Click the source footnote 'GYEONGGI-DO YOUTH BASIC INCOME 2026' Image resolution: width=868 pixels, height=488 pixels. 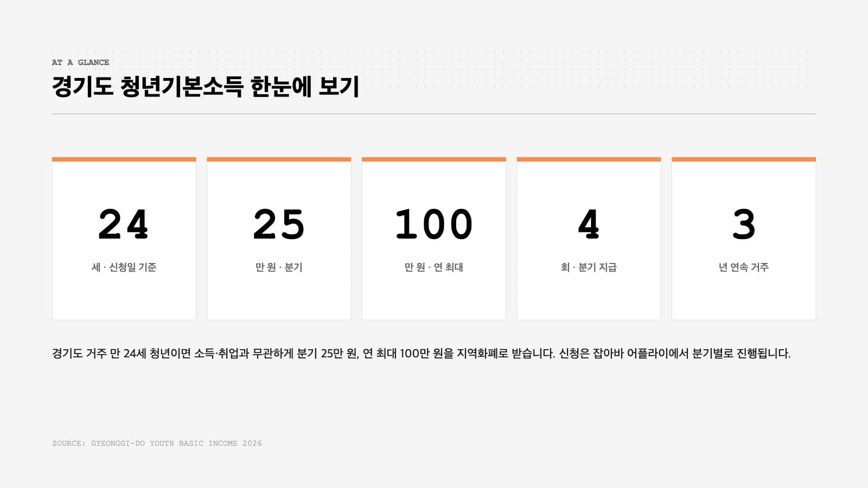176,444
